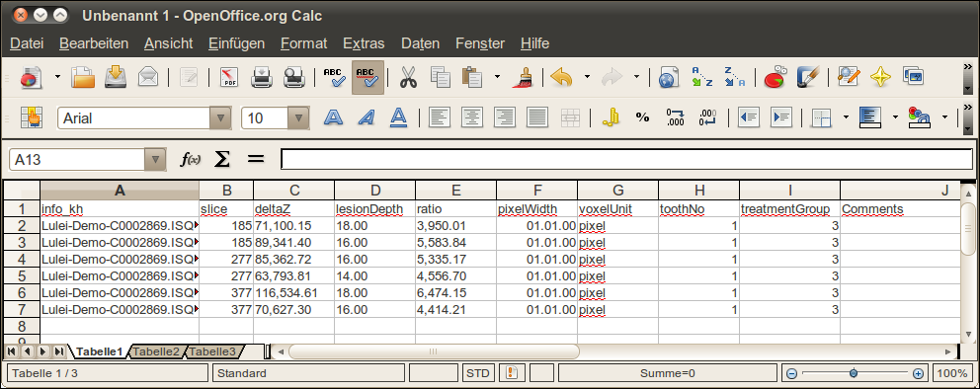The height and width of the screenshot is (389, 980).
Task: Center cell contents horizontally
Action: (472, 117)
